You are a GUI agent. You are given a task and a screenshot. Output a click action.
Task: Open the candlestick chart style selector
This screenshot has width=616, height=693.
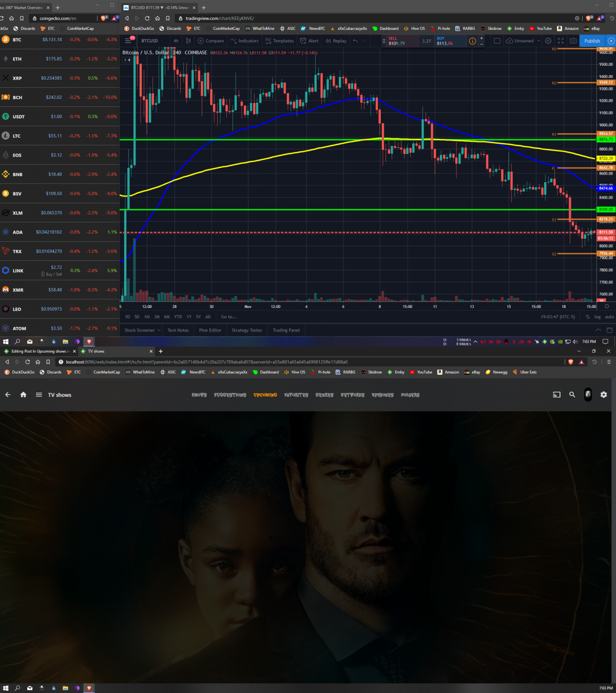pyautogui.click(x=188, y=41)
